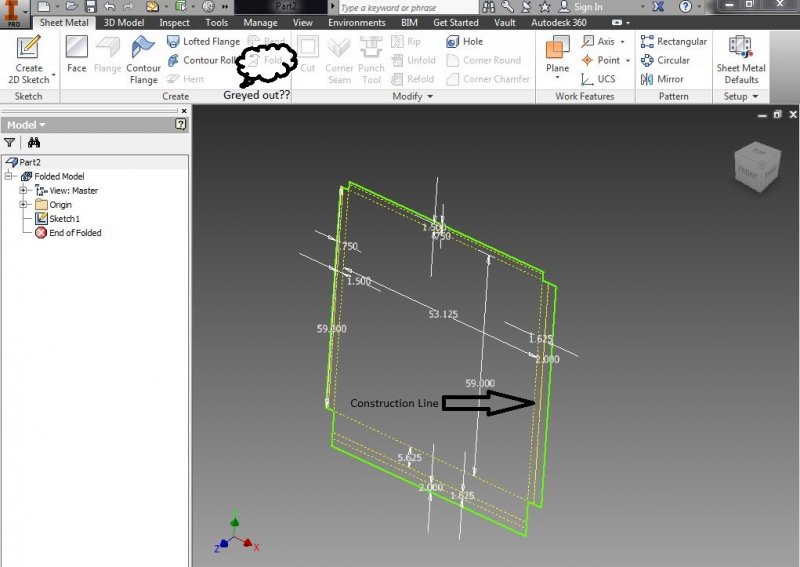Open the Model browser help button
This screenshot has height=567, width=800.
(181, 124)
